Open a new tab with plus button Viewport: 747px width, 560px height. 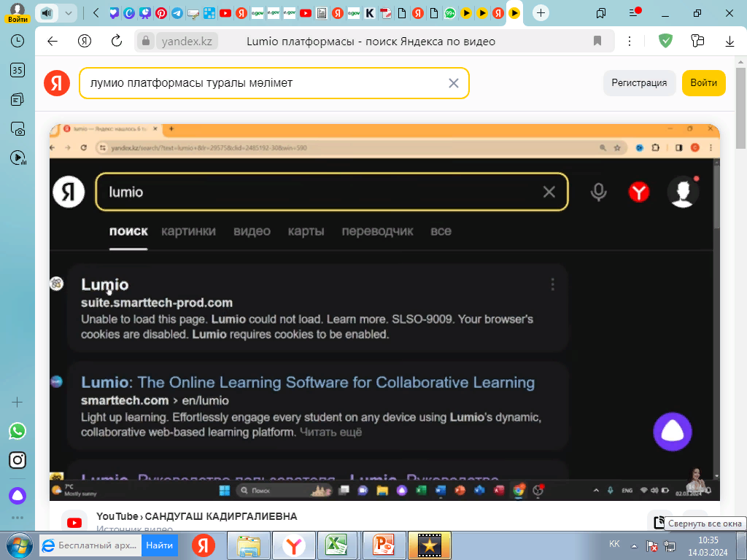point(541,13)
